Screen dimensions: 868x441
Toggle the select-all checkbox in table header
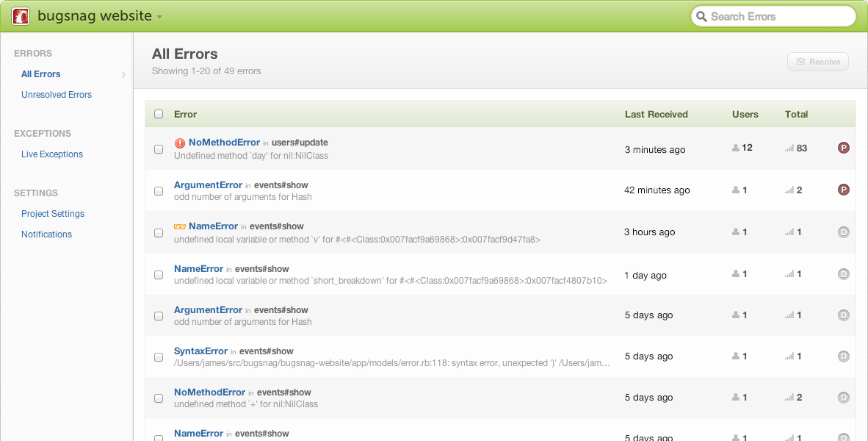(x=159, y=114)
